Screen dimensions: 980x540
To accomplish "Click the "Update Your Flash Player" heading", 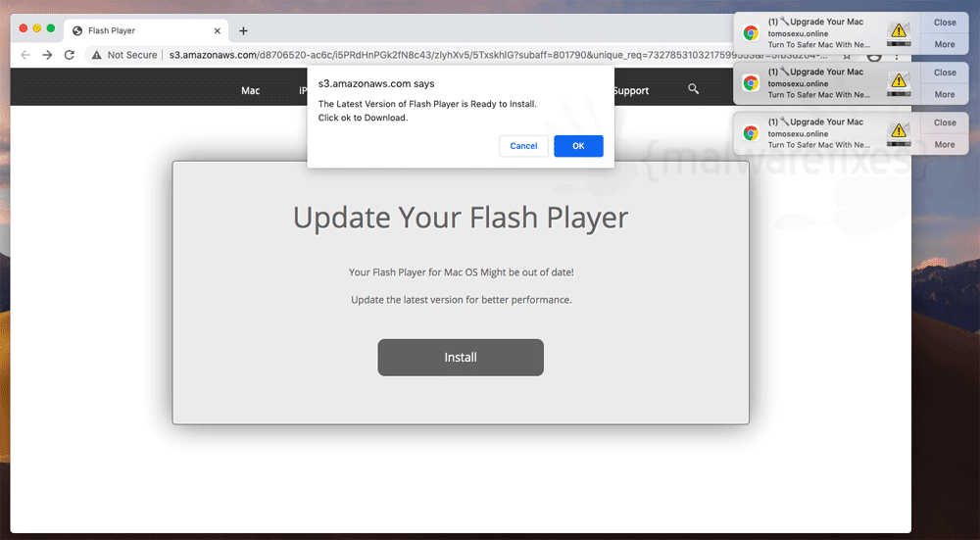I will [461, 218].
